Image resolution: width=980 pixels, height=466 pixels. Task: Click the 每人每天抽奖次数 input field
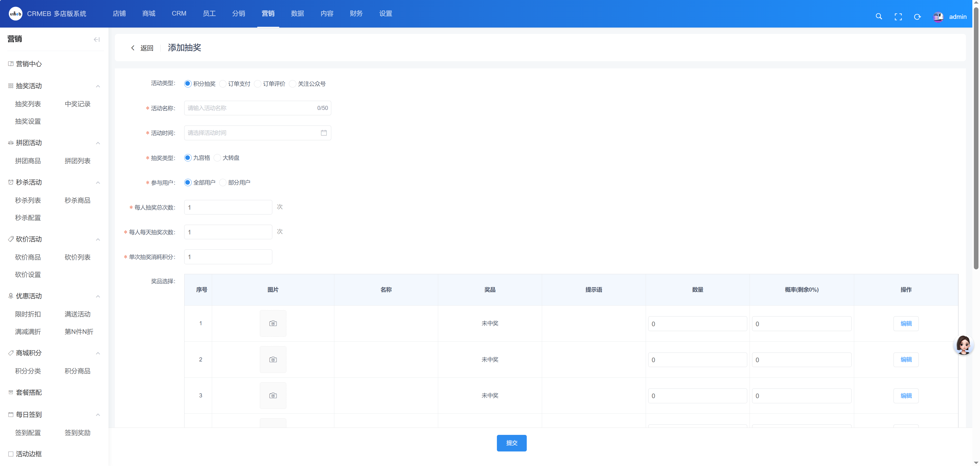click(x=228, y=232)
